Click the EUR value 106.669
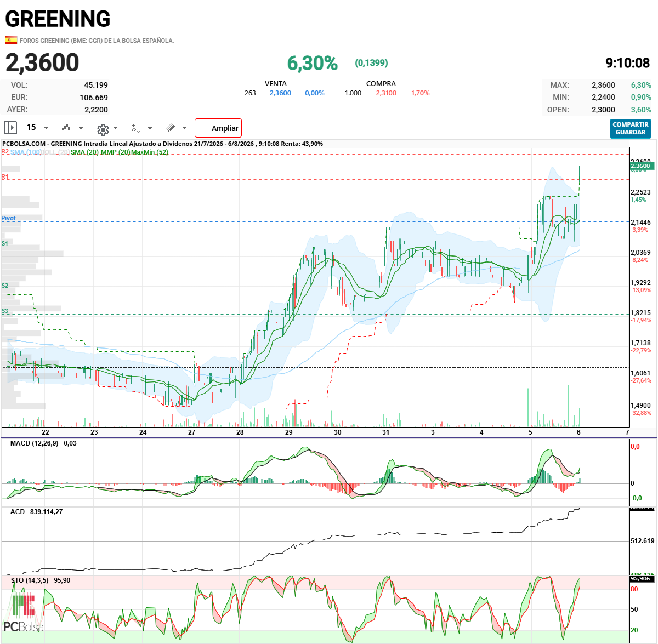This screenshot has height=644, width=658. pos(94,98)
